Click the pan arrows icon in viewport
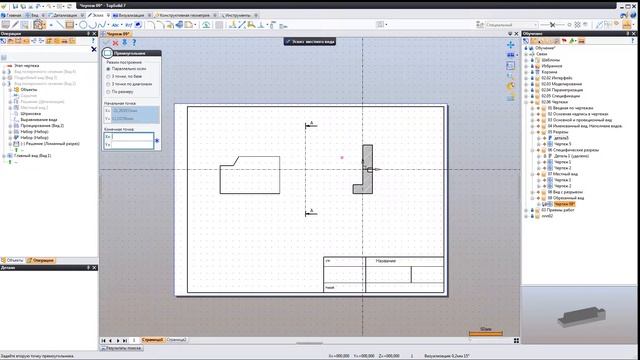640x360 pixels. click(x=511, y=45)
